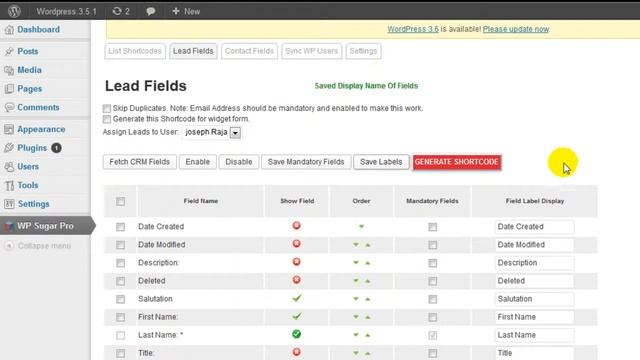Follow the WordPress 3.6 link

coord(413,29)
